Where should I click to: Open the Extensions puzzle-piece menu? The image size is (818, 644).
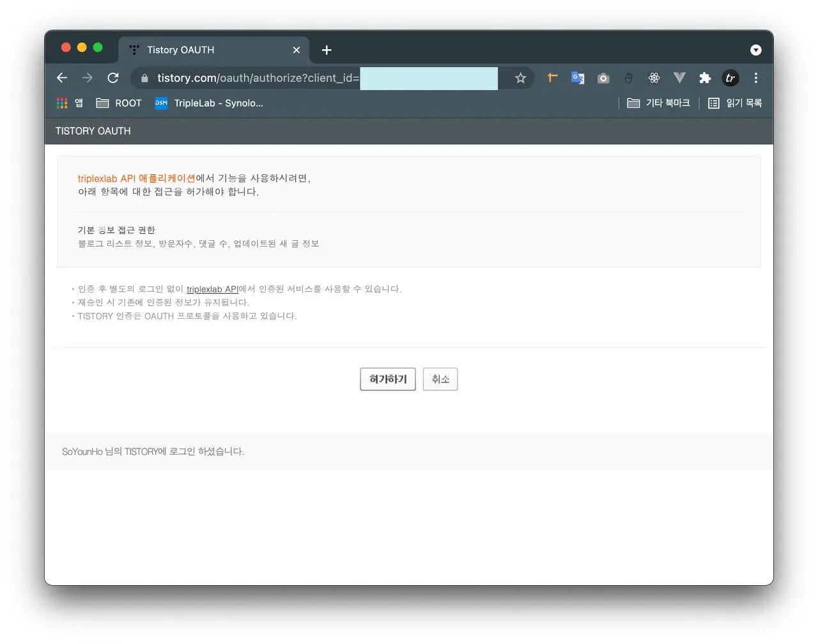click(705, 78)
